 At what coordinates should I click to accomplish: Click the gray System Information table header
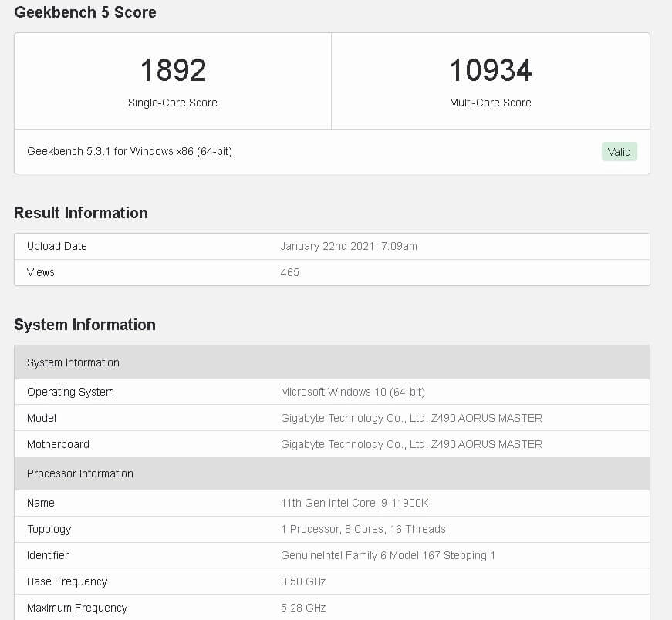[x=333, y=362]
